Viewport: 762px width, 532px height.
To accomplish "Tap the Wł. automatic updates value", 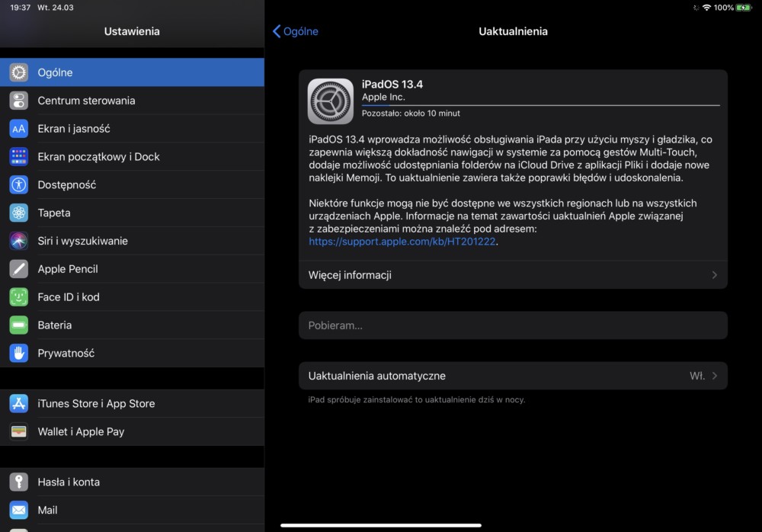I will pyautogui.click(x=697, y=376).
